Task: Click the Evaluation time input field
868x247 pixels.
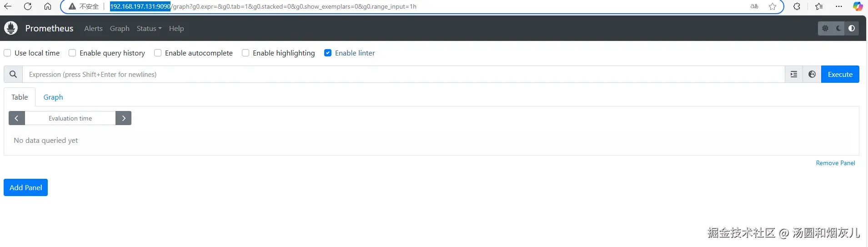Action: pos(70,118)
